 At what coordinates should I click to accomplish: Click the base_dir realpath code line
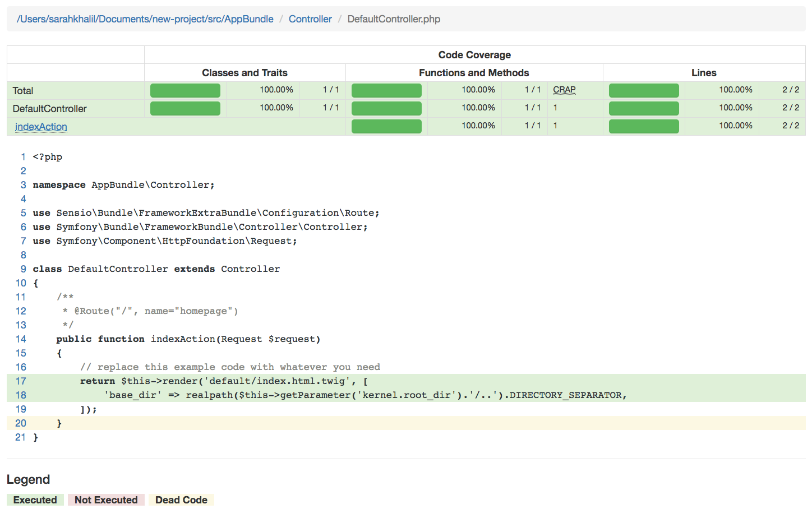click(365, 395)
